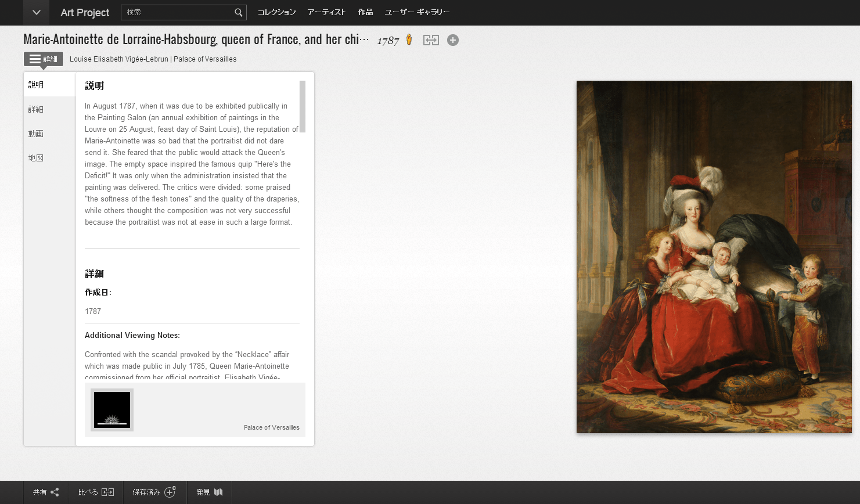Open the 作品 artworks menu
This screenshot has height=504, width=860.
pyautogui.click(x=365, y=12)
